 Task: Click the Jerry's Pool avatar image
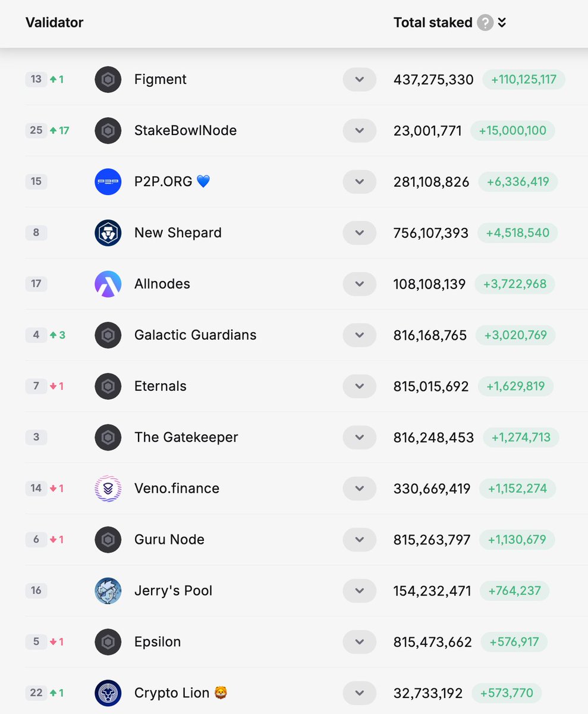pos(108,591)
